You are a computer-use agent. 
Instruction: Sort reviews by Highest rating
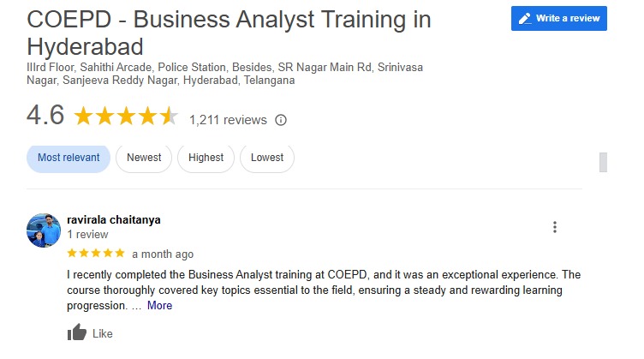click(206, 158)
